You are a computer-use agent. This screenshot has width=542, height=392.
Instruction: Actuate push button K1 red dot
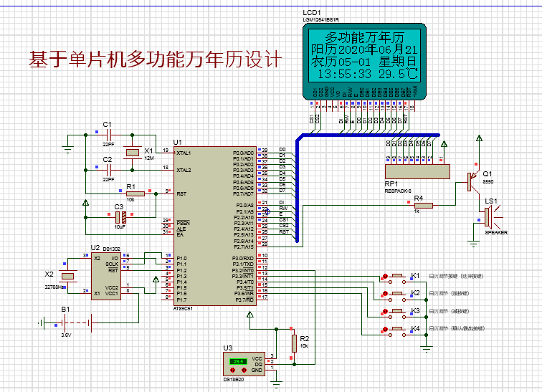click(x=385, y=277)
